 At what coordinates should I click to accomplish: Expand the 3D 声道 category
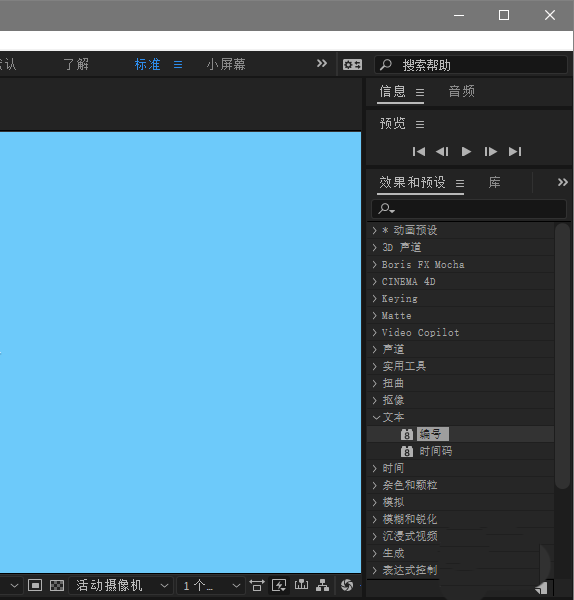375,248
